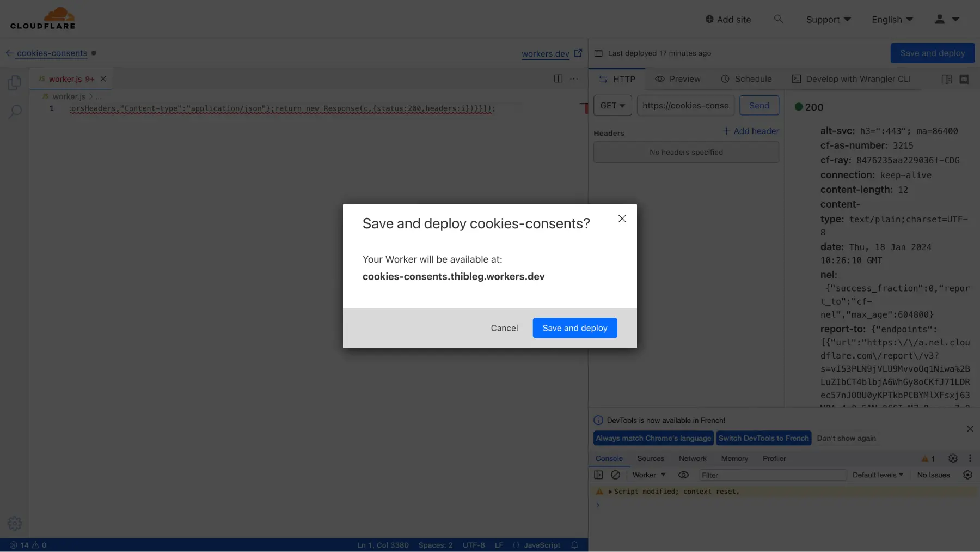Click No Issues in console toolbar

pyautogui.click(x=933, y=475)
